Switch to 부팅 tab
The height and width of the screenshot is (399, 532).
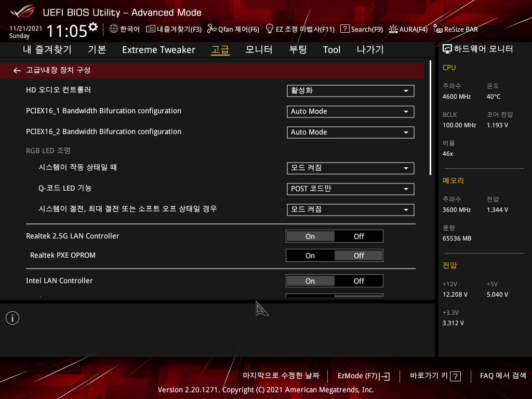click(x=298, y=50)
